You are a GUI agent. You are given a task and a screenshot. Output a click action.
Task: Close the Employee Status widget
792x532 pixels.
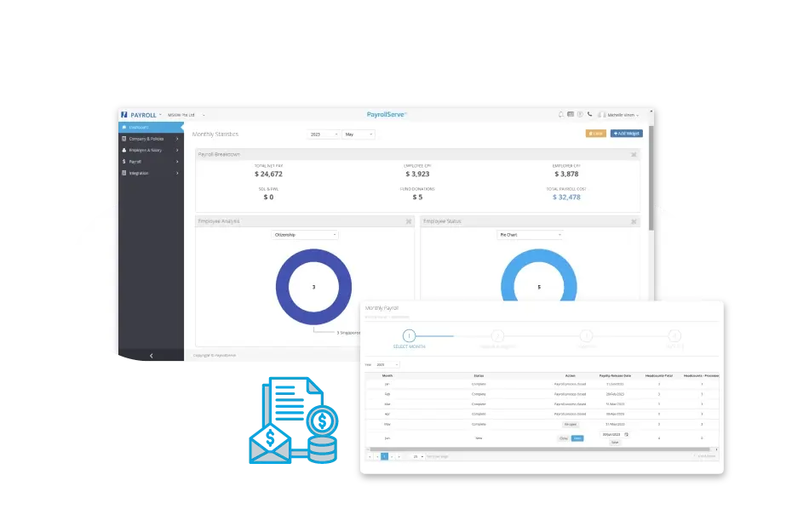coord(634,221)
